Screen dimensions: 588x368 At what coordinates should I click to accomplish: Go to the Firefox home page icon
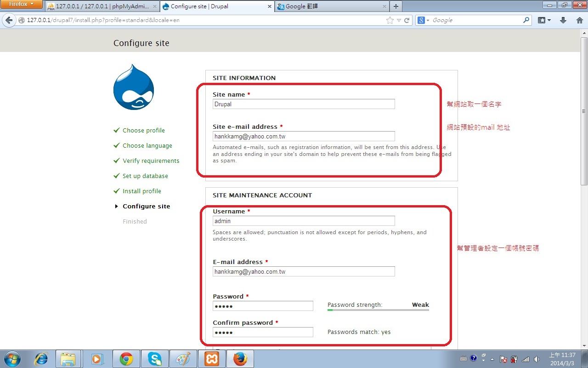coord(579,20)
